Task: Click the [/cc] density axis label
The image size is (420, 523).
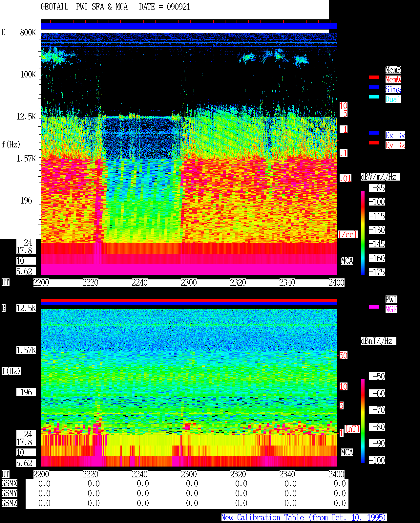Action: [347, 235]
